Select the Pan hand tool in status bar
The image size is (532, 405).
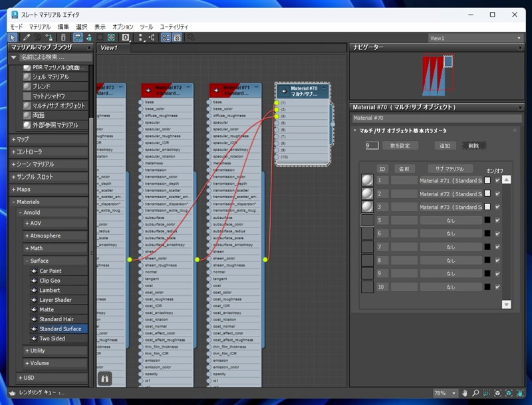coord(464,393)
